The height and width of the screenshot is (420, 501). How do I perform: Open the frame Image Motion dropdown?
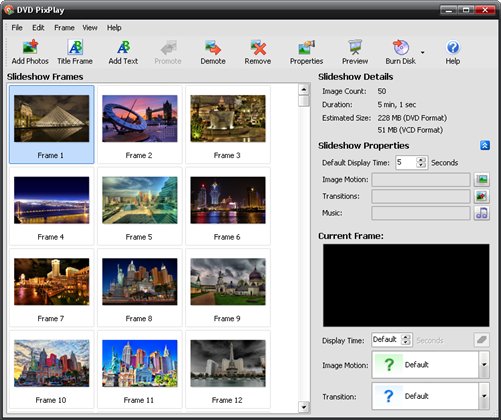484,365
